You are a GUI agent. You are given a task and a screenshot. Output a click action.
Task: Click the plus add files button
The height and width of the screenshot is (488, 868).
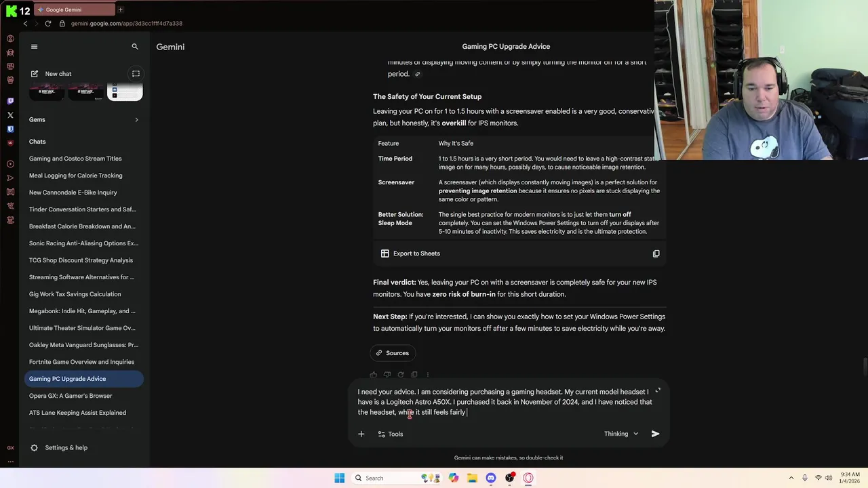click(361, 434)
